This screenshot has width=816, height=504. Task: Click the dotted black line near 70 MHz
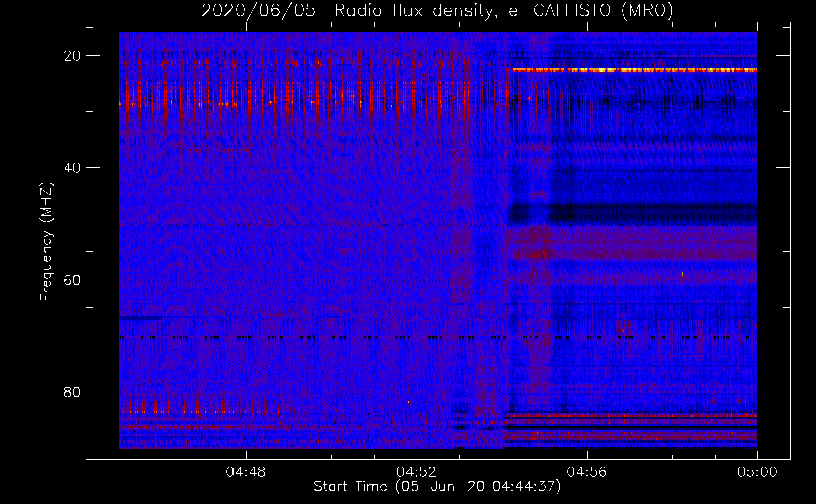[x=438, y=337]
